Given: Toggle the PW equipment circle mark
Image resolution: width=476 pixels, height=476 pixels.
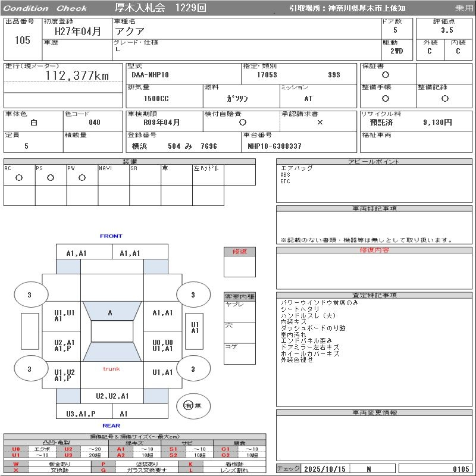Looking at the screenshot, I should pyautogui.click(x=82, y=178).
